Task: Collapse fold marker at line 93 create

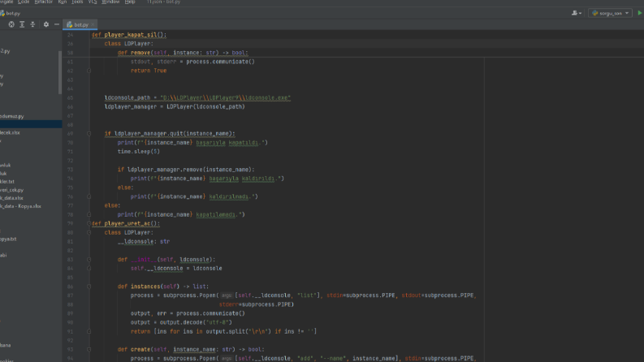Action: 89,350
